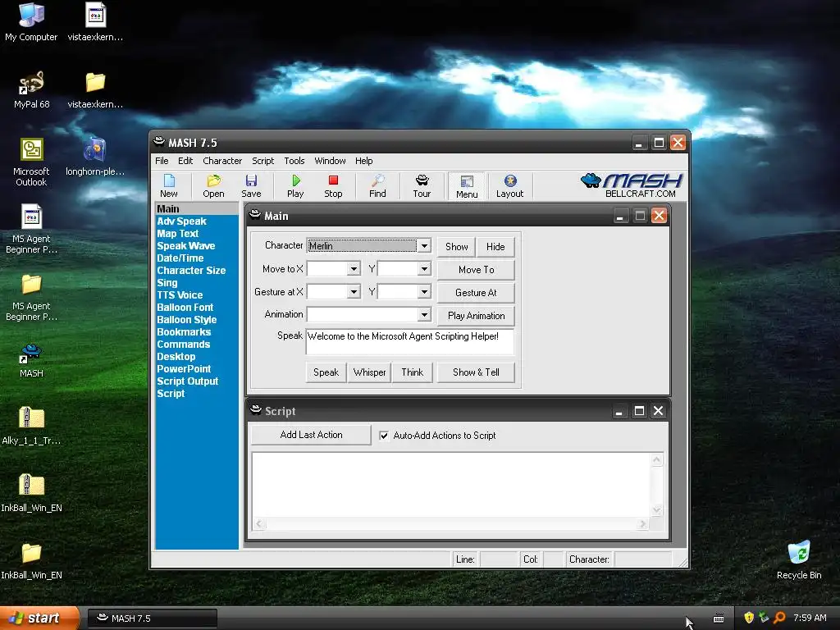Viewport: 840px width, 630px height.
Task: Start the script with the green Play icon
Action: tap(295, 186)
